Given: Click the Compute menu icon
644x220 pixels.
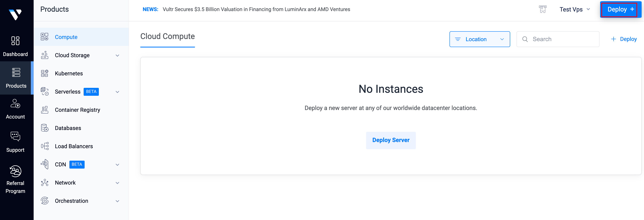Looking at the screenshot, I should click(44, 37).
